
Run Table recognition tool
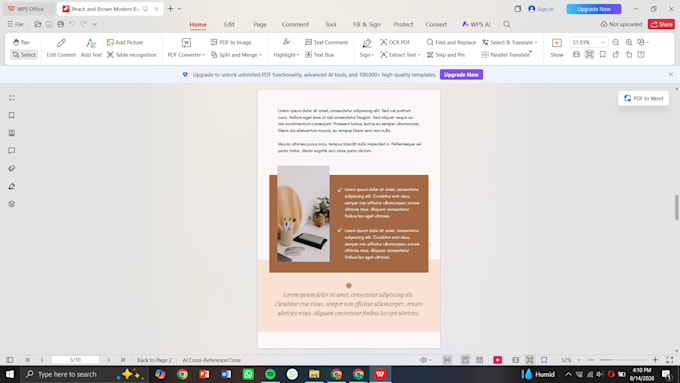tap(131, 55)
